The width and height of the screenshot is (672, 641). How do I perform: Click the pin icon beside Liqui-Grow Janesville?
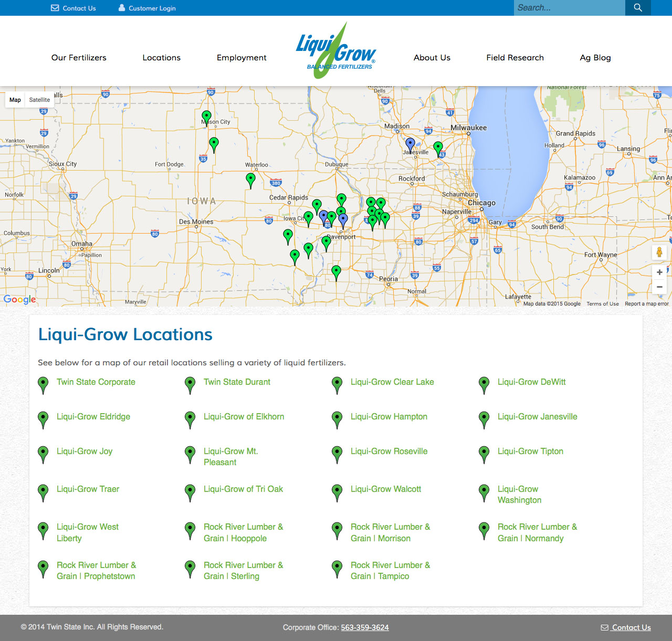point(485,420)
